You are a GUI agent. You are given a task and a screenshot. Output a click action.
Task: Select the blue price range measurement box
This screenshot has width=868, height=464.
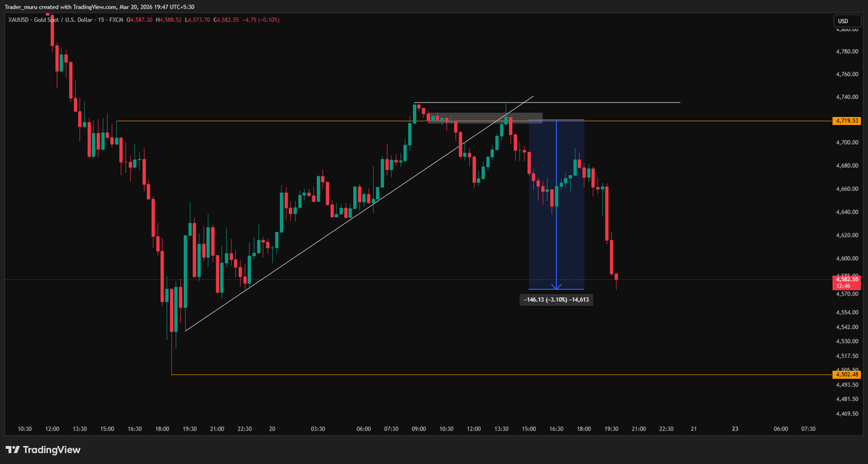(556, 205)
